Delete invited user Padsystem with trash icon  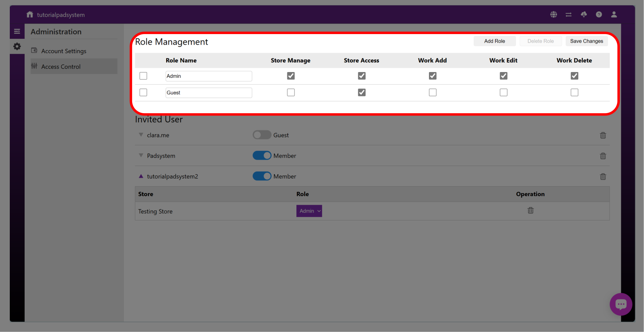603,156
